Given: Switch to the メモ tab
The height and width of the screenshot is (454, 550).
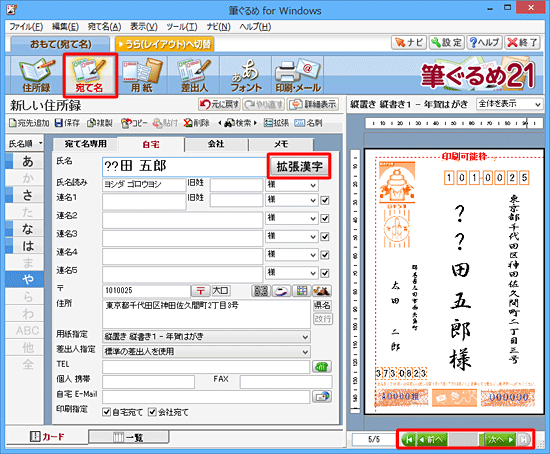Looking at the screenshot, I should point(281,144).
